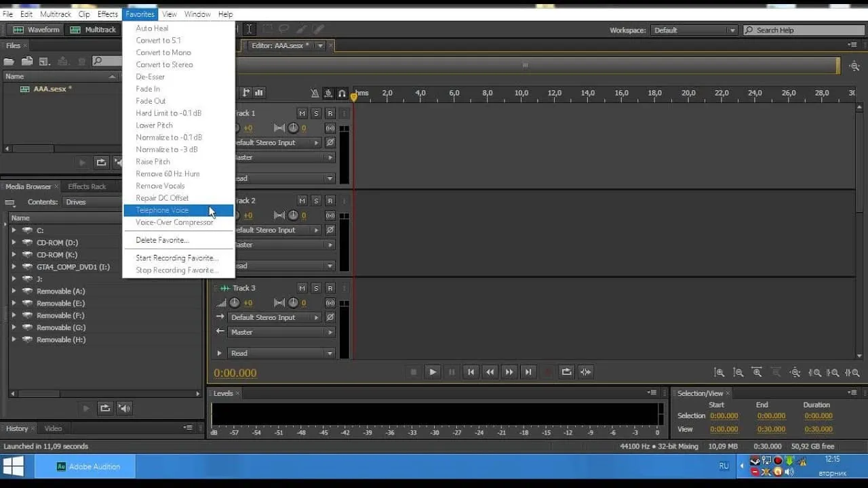Image resolution: width=868 pixels, height=488 pixels.
Task: Open the Workspace dropdown set to Default
Action: point(694,30)
